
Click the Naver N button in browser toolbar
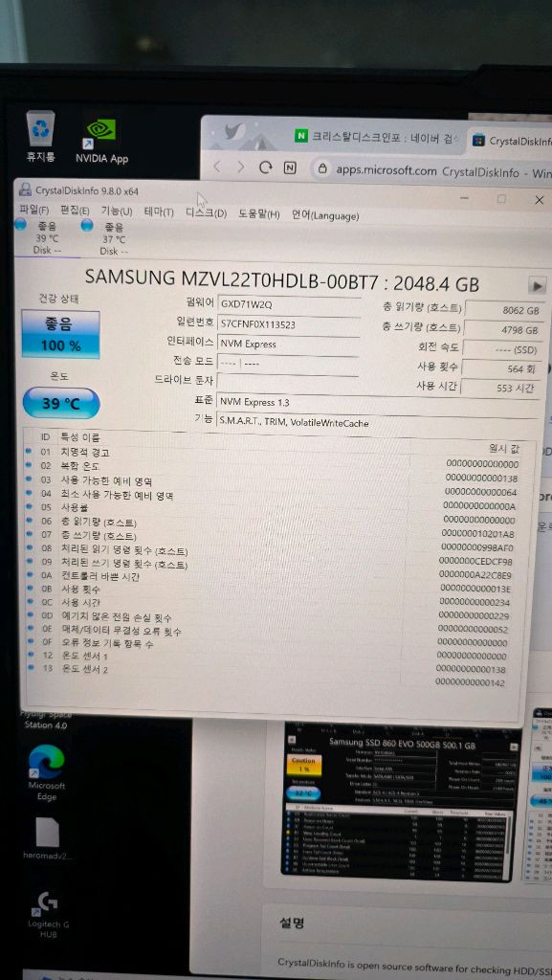(x=290, y=168)
